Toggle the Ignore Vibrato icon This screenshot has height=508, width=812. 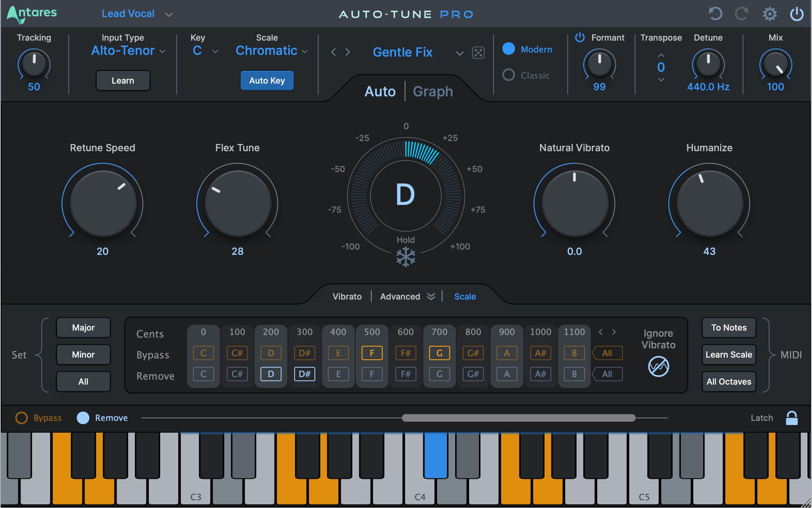(x=658, y=366)
